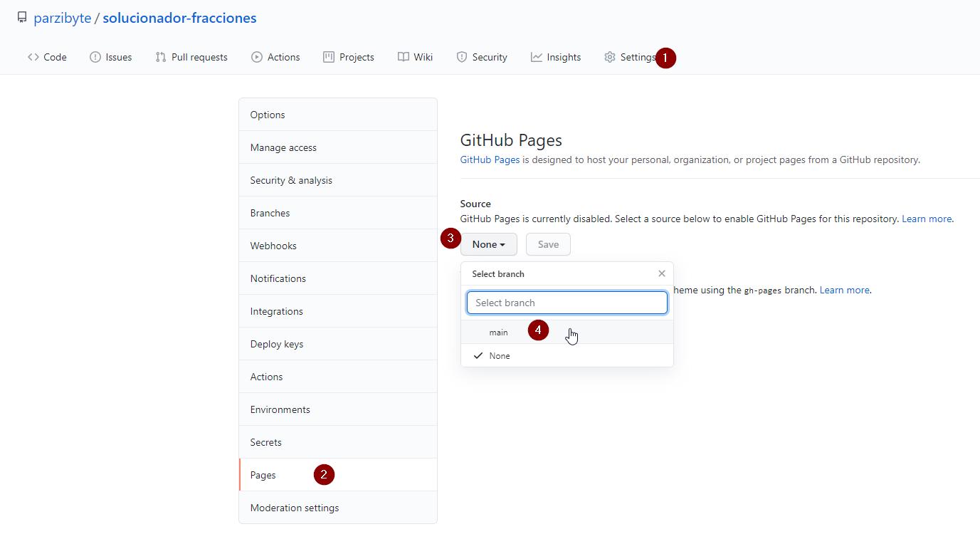Open Secrets settings
The width and height of the screenshot is (980, 539).
[338, 442]
